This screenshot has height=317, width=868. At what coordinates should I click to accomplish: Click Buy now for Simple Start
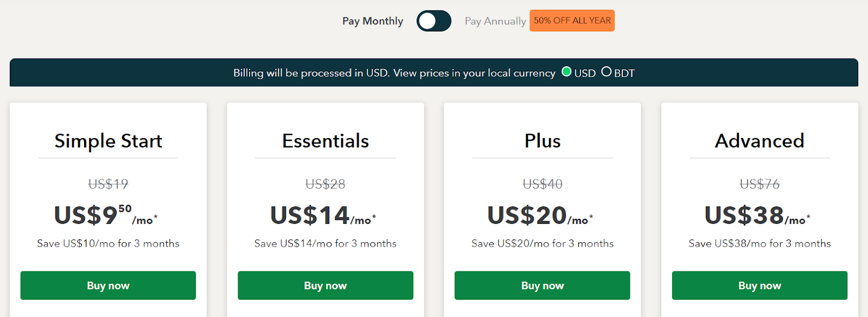[108, 286]
